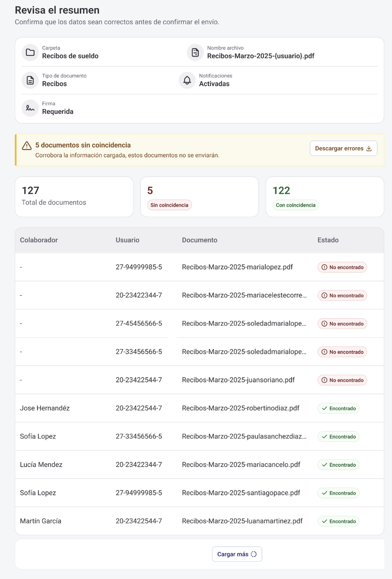Click the Recibos de sueldo folder name
Screen dimensions: 392x579
[71, 56]
